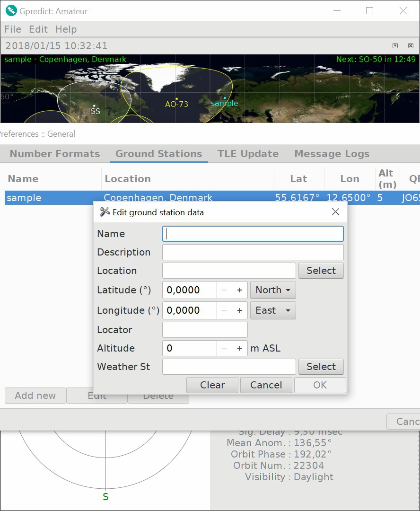Click the OK button
This screenshot has height=511, width=420.
tap(320, 385)
